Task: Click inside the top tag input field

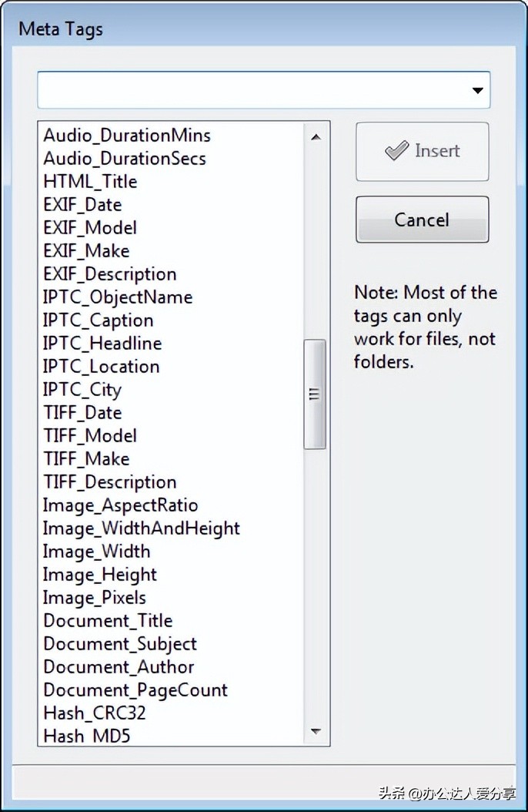Action: (x=250, y=91)
